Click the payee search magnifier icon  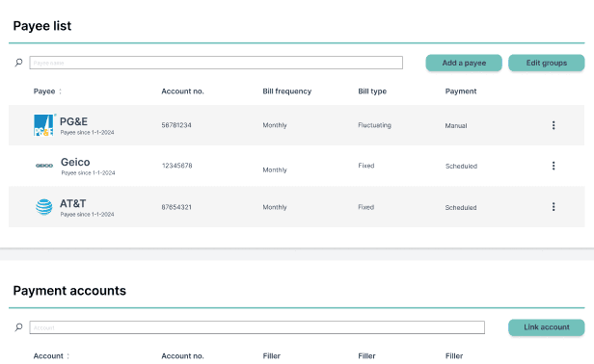click(x=18, y=63)
